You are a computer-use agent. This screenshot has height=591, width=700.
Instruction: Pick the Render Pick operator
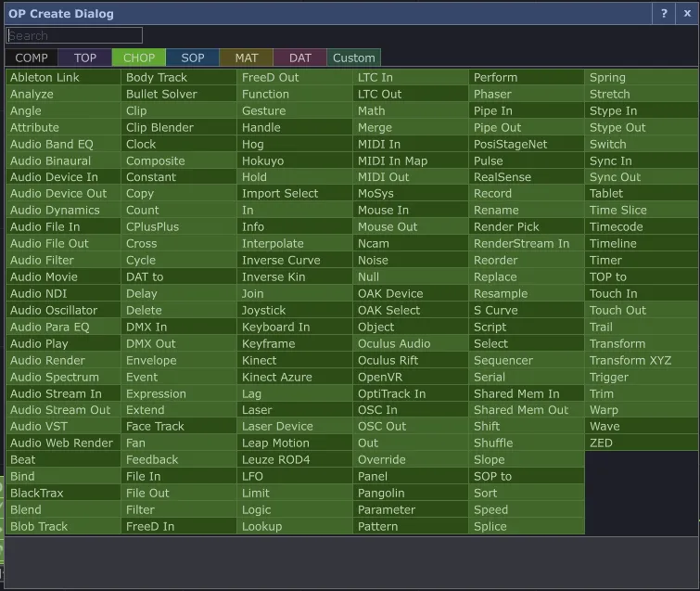tap(527, 227)
